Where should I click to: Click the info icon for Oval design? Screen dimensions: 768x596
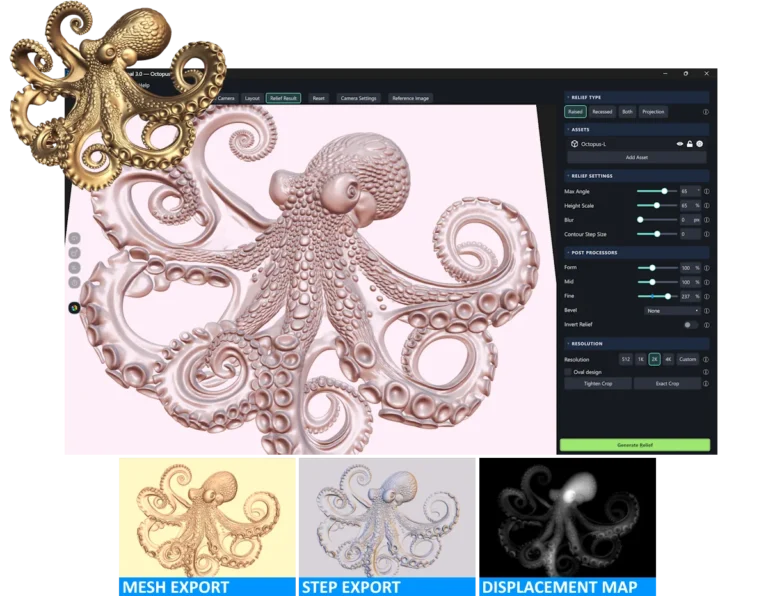706,372
